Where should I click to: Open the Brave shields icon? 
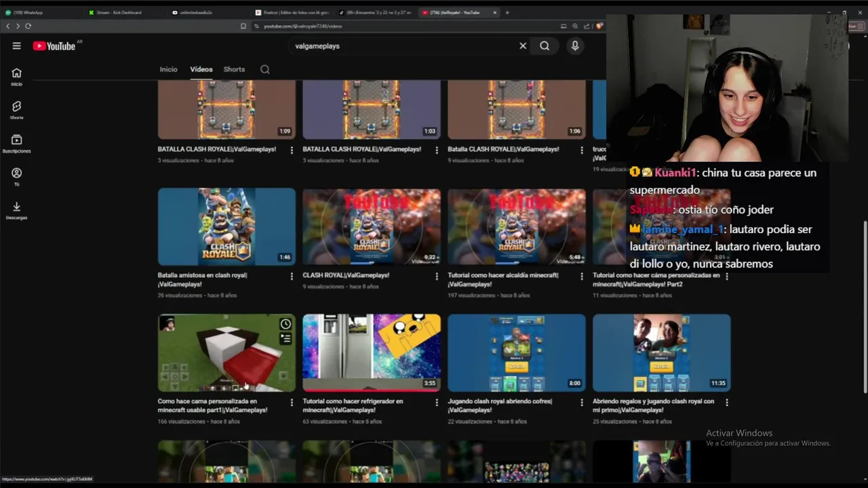(x=599, y=26)
